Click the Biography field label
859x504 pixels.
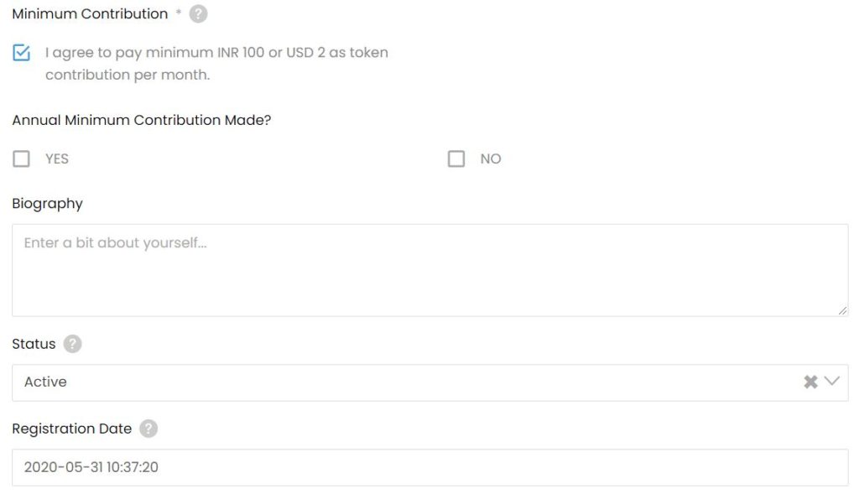click(x=48, y=204)
